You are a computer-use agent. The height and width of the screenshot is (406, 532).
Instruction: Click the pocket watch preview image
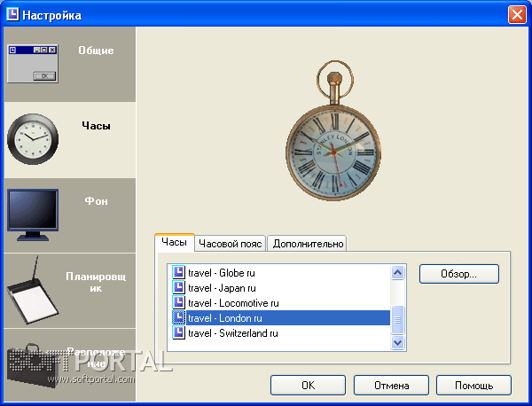[334, 131]
